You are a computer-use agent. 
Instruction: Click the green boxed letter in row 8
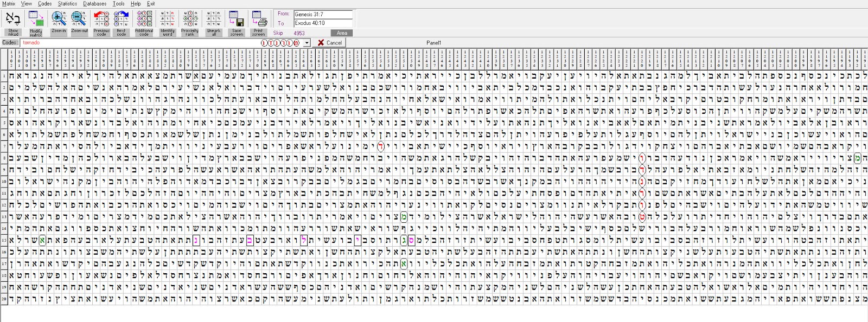click(857, 158)
